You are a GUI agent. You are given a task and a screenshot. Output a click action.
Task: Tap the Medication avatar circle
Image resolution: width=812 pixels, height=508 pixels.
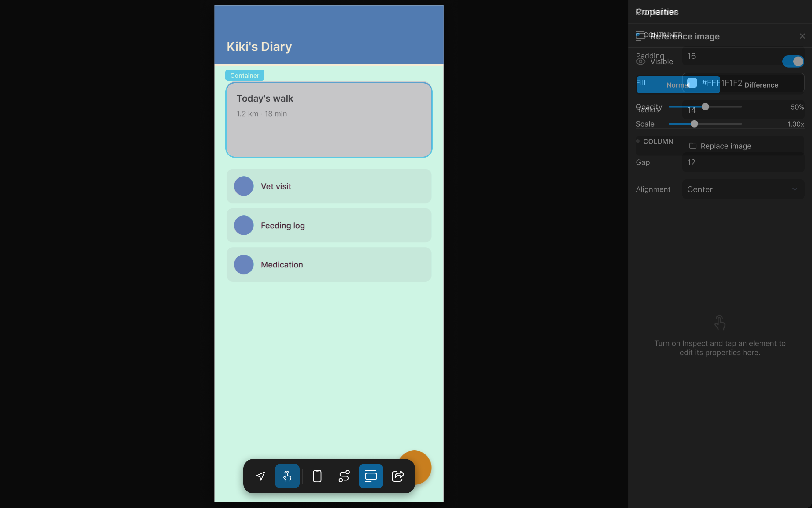(x=244, y=264)
